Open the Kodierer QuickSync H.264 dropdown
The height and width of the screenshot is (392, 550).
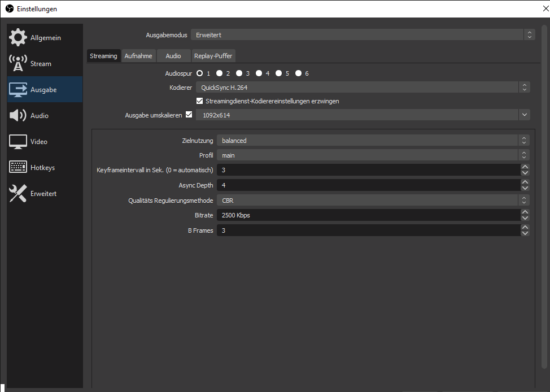coord(363,88)
